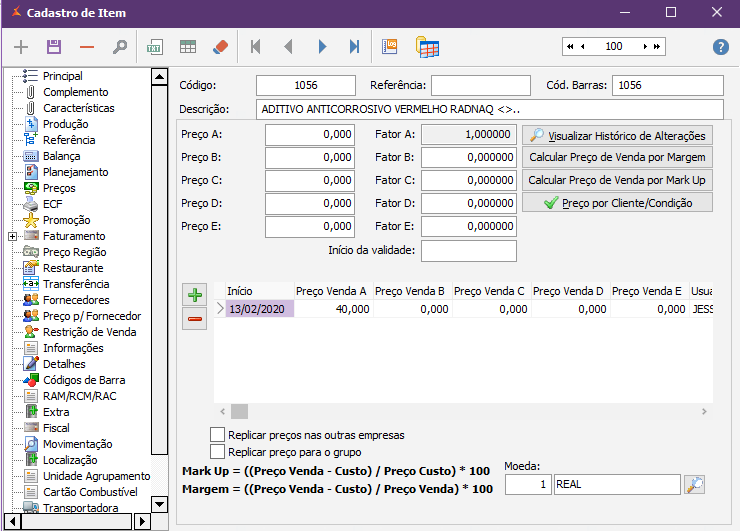Open the Características section
Screen dimensions: 740x531
click(x=79, y=108)
